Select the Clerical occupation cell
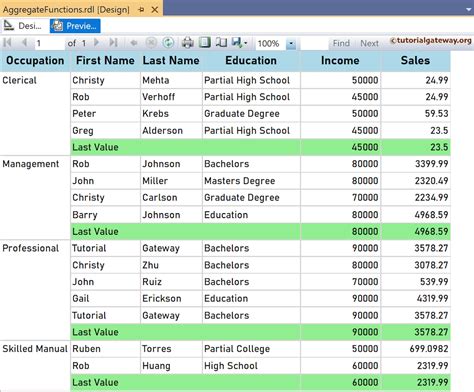This screenshot has width=474, height=392. coord(35,113)
